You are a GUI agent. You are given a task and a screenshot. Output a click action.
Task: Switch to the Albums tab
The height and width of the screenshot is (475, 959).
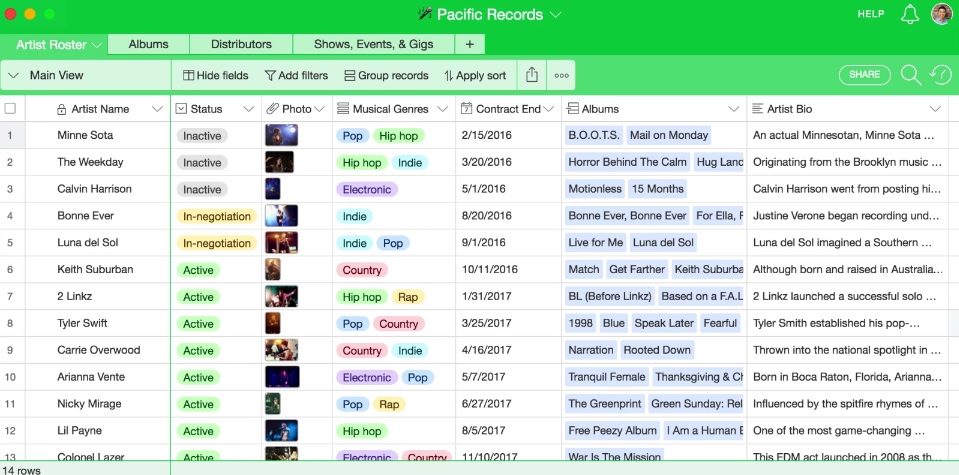coord(148,44)
